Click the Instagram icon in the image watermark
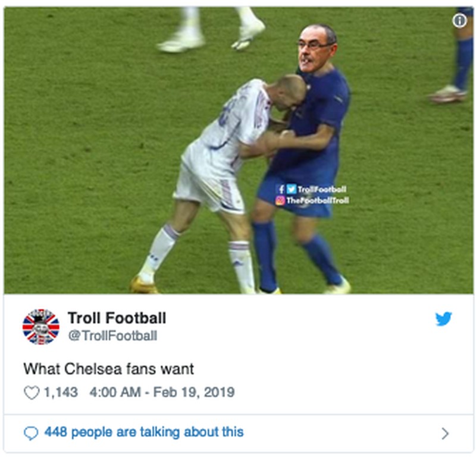This screenshot has width=476, height=459. [x=280, y=200]
